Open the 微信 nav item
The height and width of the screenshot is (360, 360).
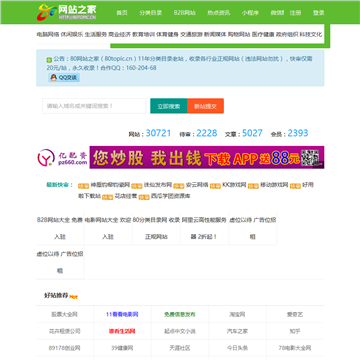pyautogui.click(x=277, y=13)
